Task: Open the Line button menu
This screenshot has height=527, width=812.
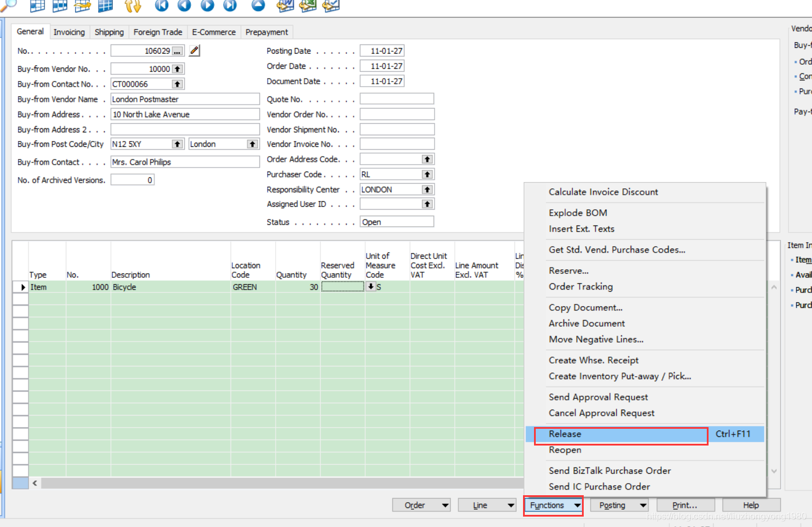Action: pyautogui.click(x=487, y=505)
